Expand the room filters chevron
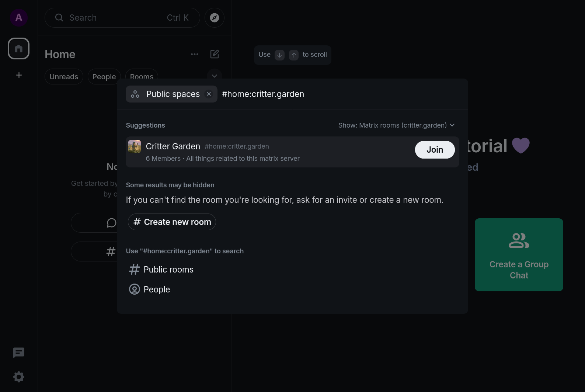 [214, 76]
